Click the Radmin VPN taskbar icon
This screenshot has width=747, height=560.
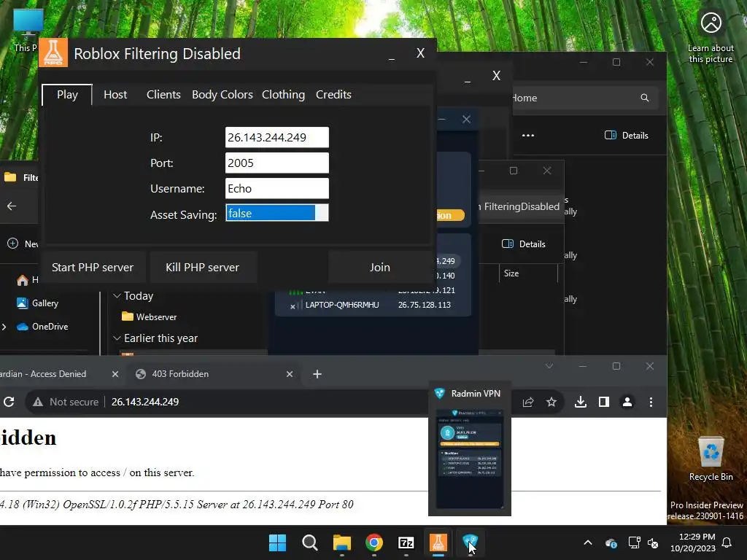click(471, 542)
